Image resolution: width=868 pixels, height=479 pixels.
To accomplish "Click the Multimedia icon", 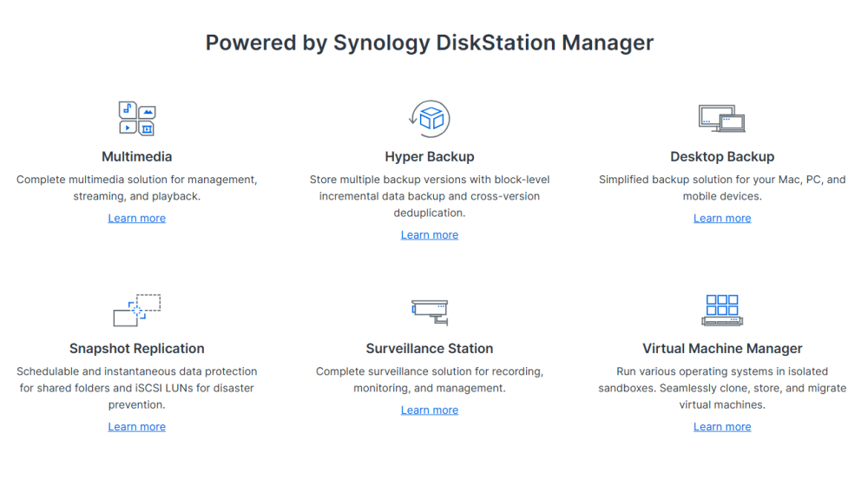I will tap(137, 118).
